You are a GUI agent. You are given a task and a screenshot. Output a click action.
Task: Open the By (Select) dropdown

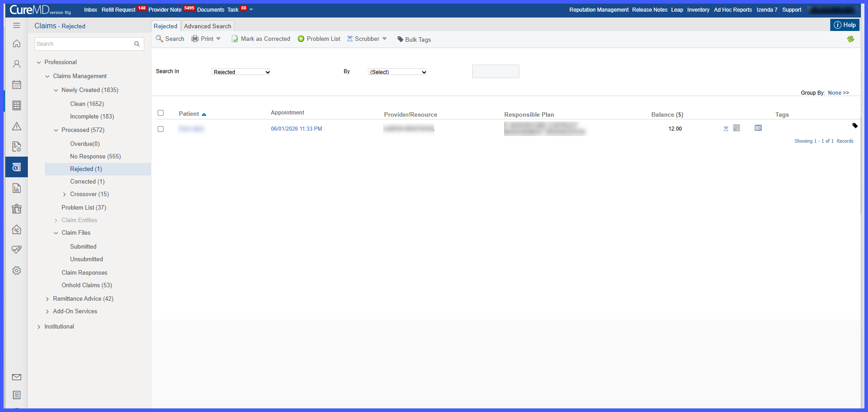(x=397, y=72)
